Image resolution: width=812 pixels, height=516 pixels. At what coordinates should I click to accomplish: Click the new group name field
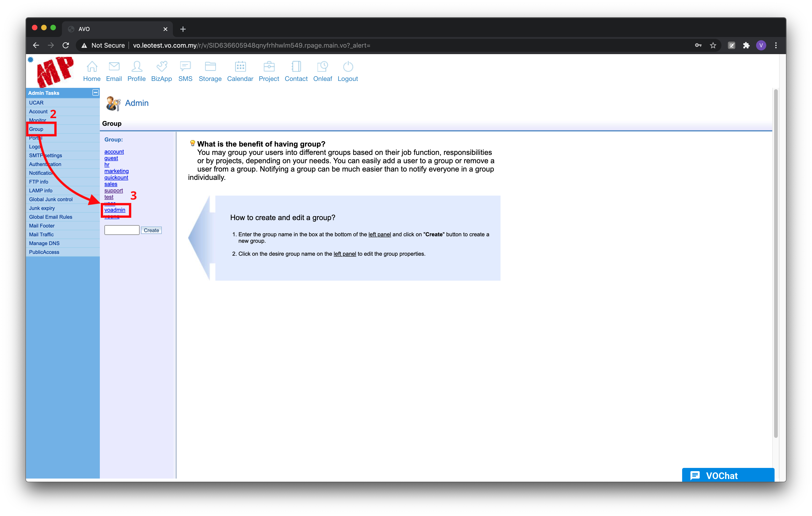(x=122, y=230)
